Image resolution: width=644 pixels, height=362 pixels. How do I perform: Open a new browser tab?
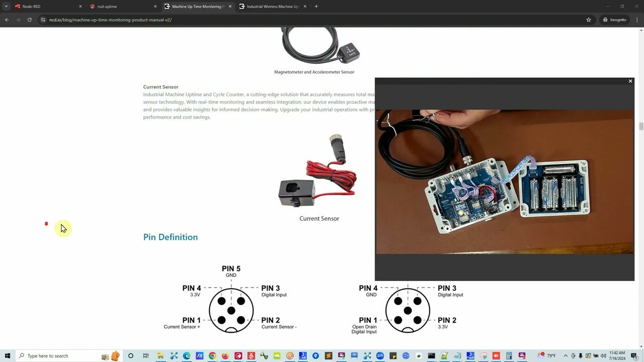pos(316,7)
